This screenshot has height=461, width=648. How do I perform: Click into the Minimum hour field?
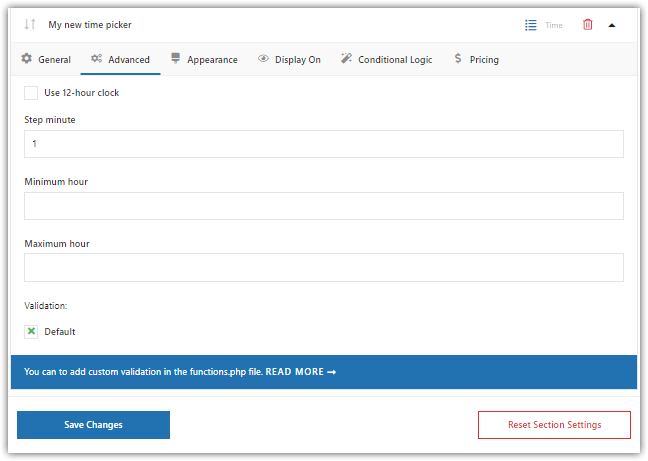pos(324,206)
